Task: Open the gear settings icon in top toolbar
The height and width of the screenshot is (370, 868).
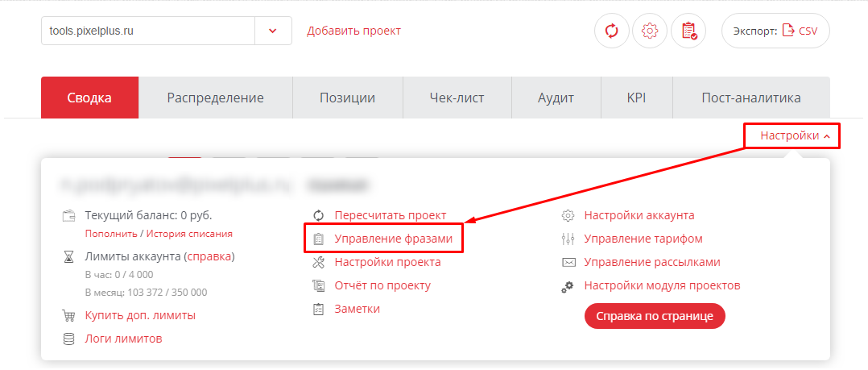Action: 649,31
